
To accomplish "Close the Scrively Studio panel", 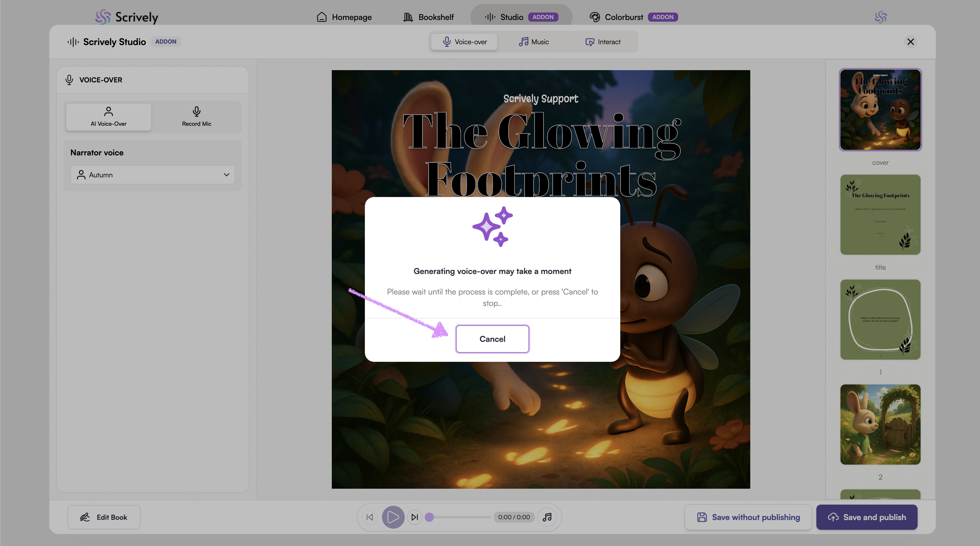I will (x=910, y=42).
